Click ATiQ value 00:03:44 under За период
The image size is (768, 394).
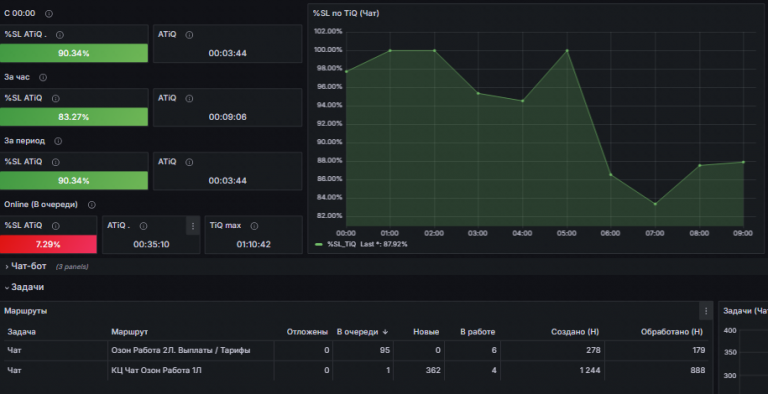227,180
